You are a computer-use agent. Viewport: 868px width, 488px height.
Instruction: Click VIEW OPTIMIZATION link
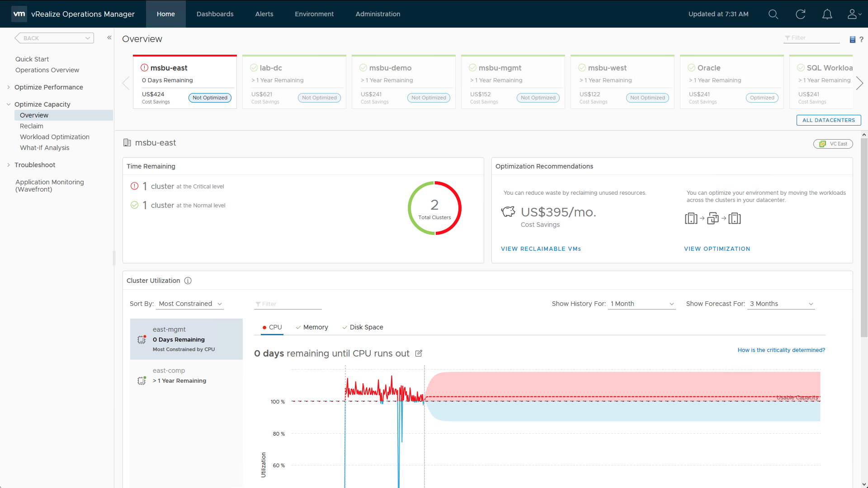717,249
